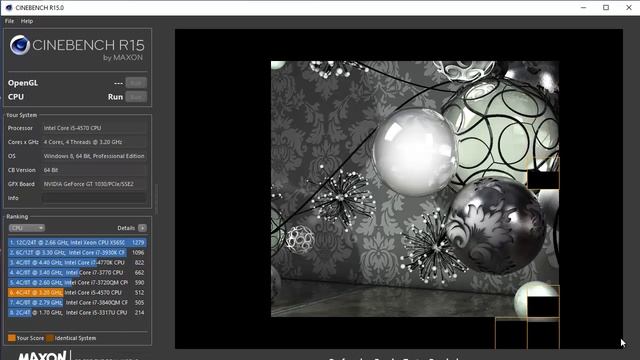The height and width of the screenshot is (360, 640).
Task: Open the File menu
Action: pos(9,21)
